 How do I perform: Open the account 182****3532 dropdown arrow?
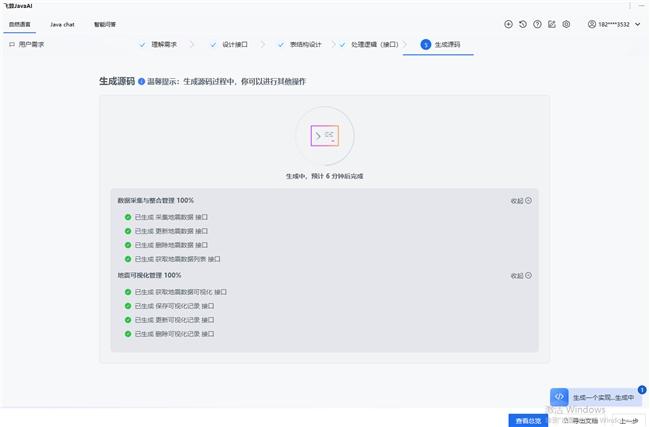(638, 24)
